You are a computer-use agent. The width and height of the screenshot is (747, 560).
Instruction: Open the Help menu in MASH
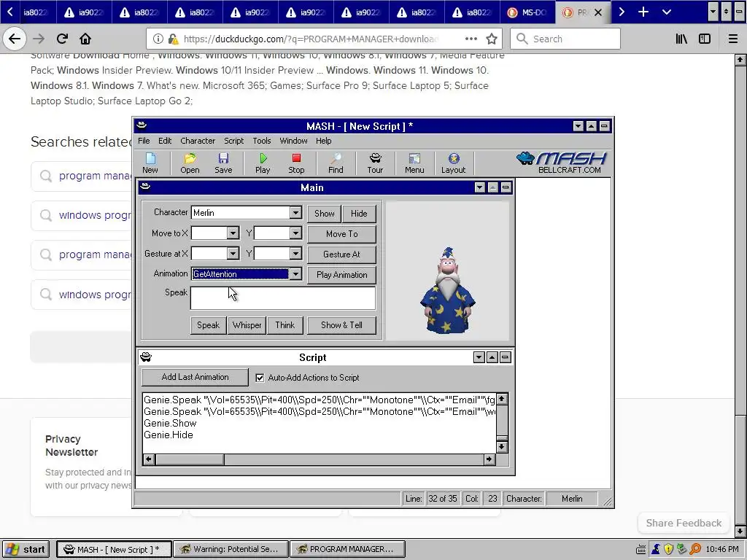[323, 141]
